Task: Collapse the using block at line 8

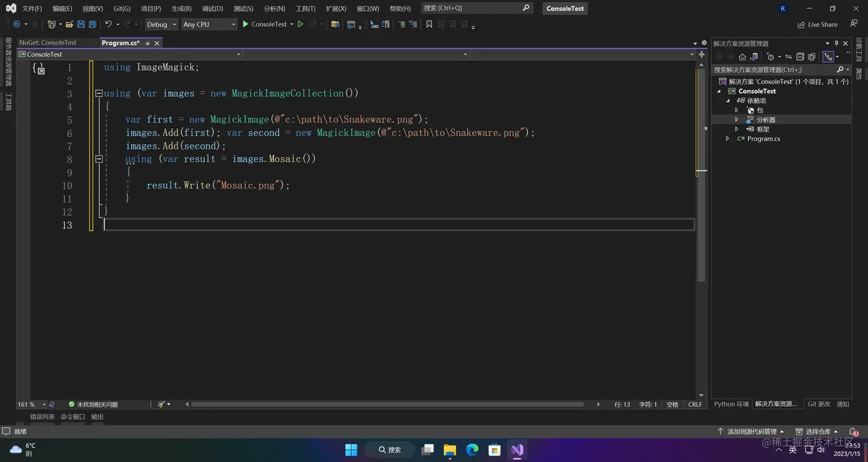Action: pos(99,159)
